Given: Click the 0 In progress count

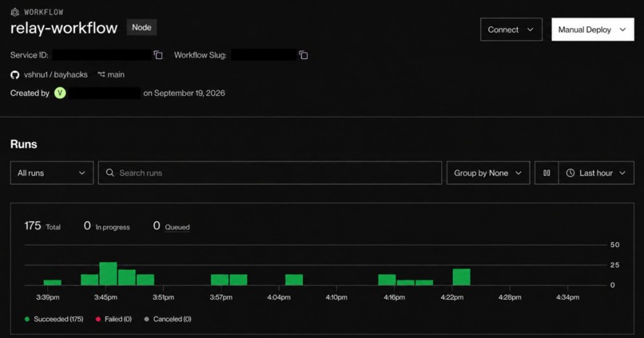Looking at the screenshot, I should 107,226.
